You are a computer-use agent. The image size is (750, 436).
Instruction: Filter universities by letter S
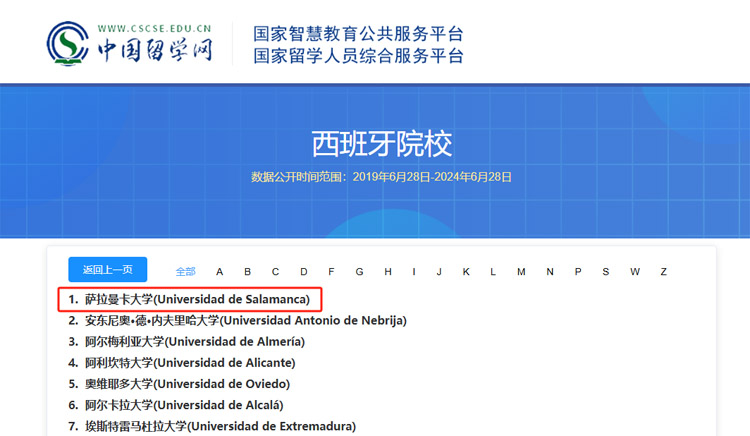[606, 272]
